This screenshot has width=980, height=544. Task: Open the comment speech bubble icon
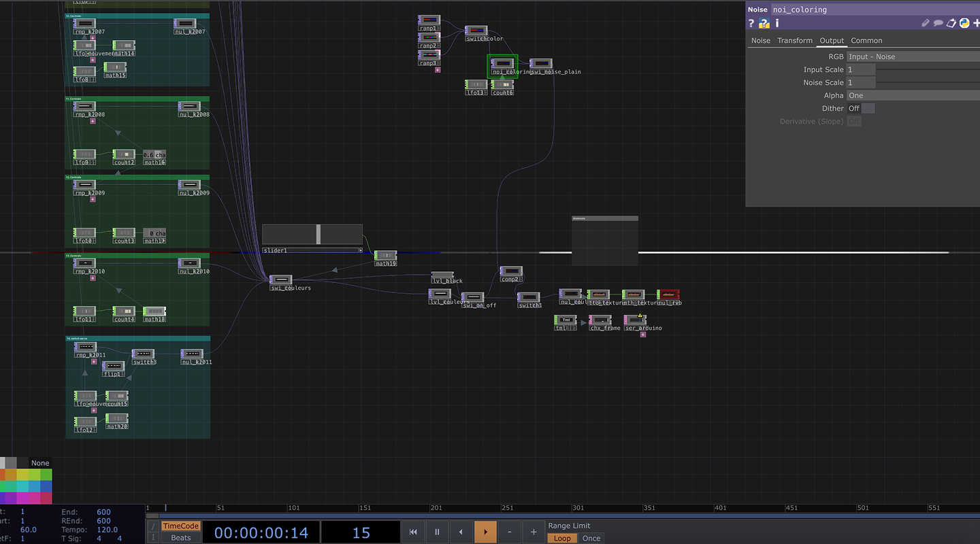coord(938,23)
